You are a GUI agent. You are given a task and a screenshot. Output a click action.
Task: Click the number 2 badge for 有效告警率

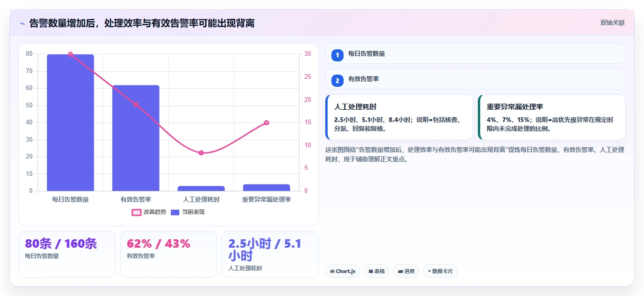coord(337,81)
